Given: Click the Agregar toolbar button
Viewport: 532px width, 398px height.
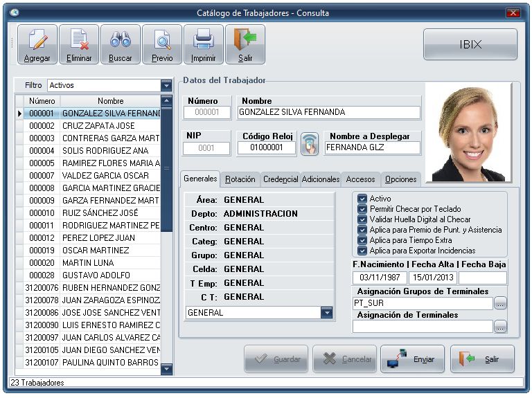Looking at the screenshot, I should (37, 44).
